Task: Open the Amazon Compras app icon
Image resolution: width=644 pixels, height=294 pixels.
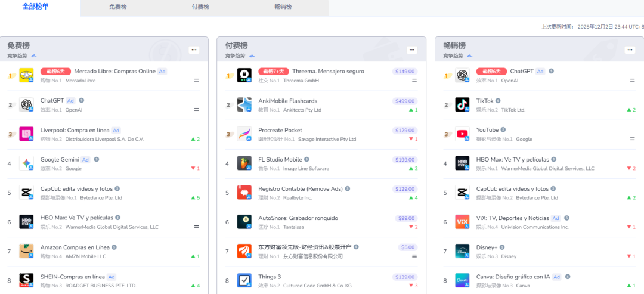Action: (26, 251)
